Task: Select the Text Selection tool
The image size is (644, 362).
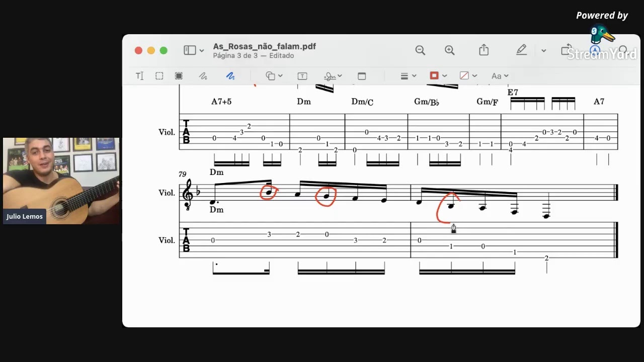Action: pyautogui.click(x=139, y=76)
